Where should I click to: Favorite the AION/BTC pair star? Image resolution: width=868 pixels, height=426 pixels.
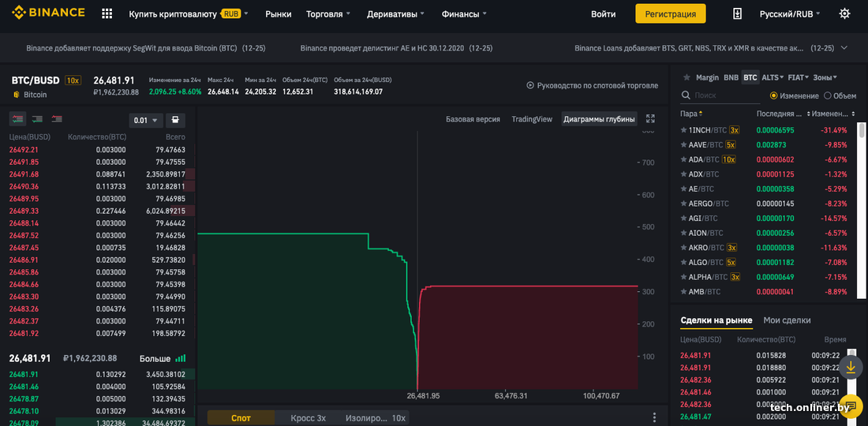tap(683, 233)
